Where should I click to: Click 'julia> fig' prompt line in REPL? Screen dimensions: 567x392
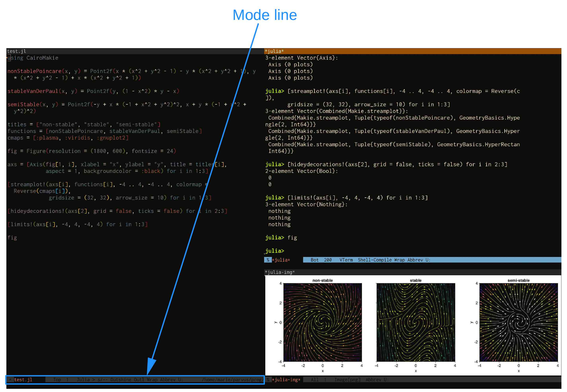click(x=281, y=238)
